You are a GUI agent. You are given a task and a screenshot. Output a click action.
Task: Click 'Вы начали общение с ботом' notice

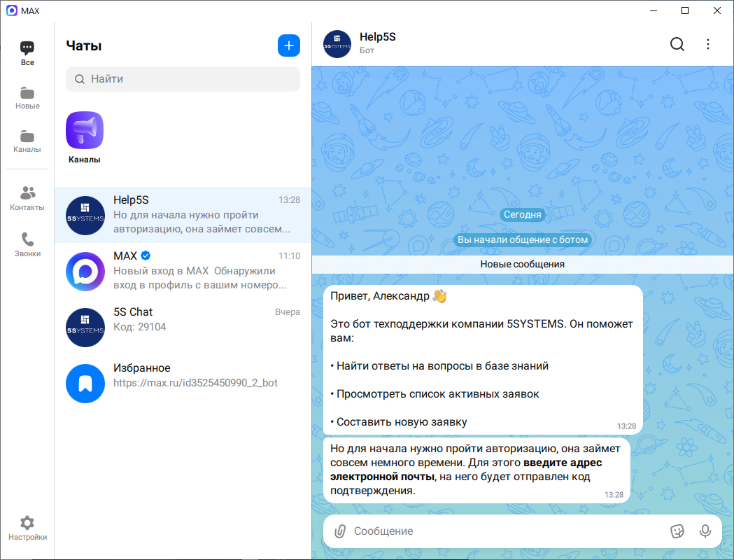(x=522, y=239)
